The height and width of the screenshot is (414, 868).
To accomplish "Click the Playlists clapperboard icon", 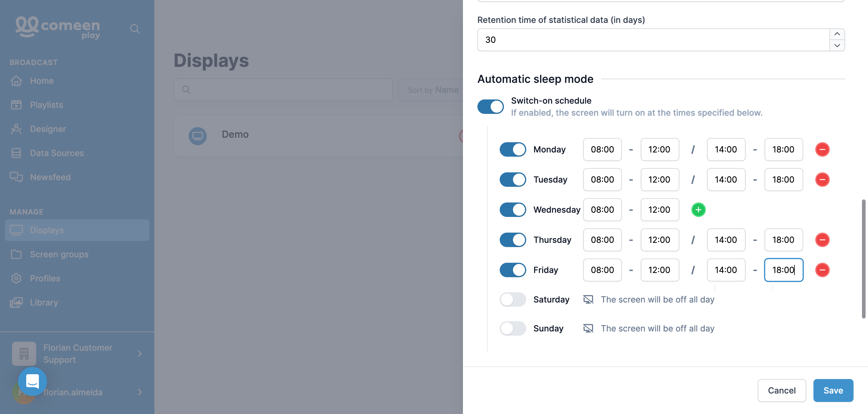I will 16,105.
